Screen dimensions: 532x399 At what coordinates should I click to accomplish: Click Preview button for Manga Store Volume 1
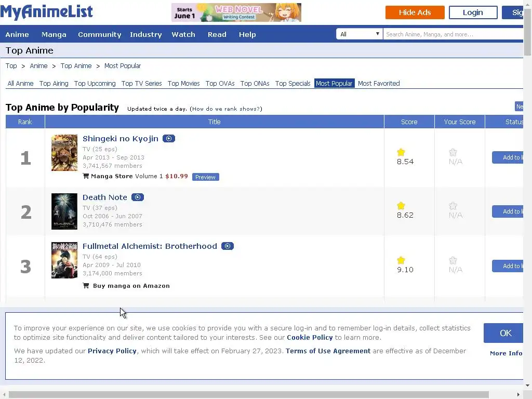click(x=205, y=177)
